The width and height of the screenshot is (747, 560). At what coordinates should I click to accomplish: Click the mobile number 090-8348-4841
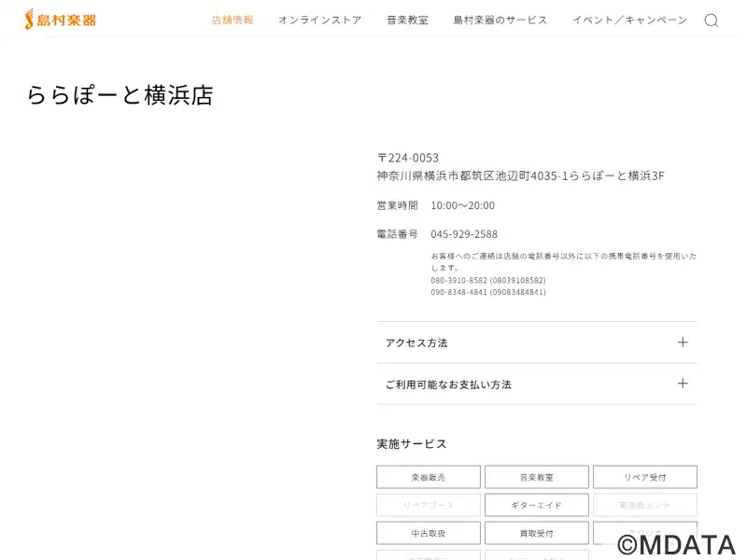point(458,292)
